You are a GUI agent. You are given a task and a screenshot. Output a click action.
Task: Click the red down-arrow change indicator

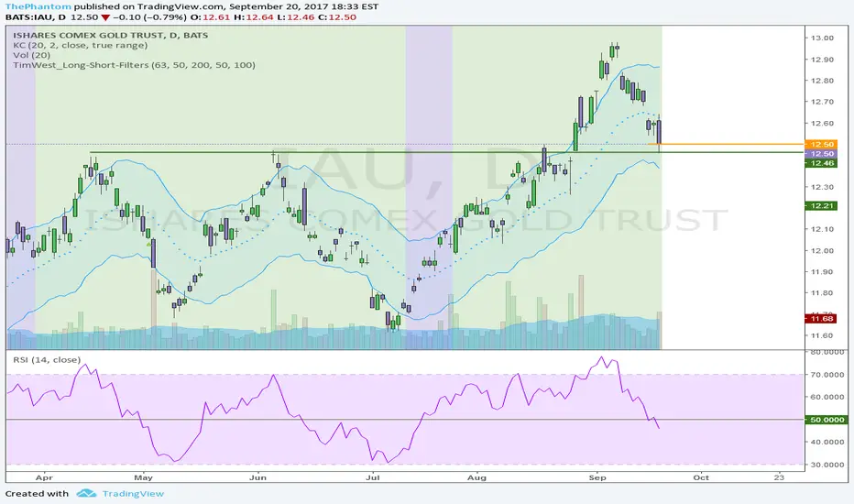105,17
